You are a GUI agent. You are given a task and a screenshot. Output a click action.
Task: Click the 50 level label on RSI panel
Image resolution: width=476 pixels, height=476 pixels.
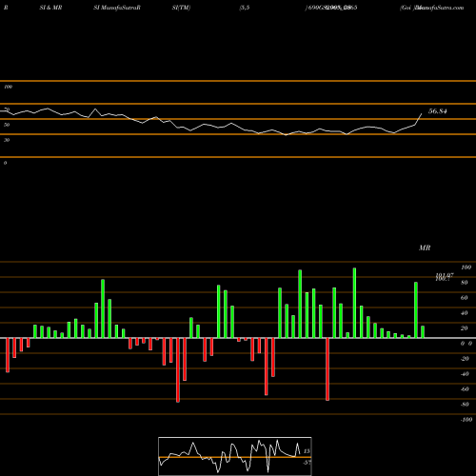pyautogui.click(x=7, y=125)
